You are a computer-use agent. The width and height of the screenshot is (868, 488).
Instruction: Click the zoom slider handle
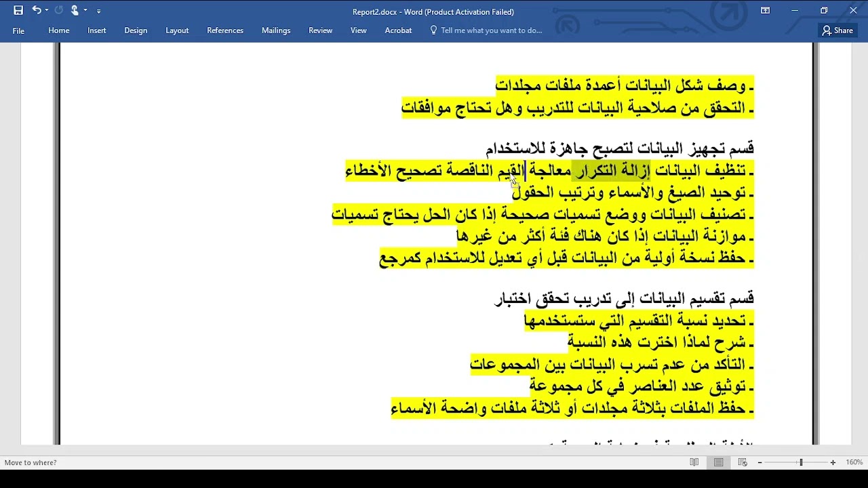[801, 462]
